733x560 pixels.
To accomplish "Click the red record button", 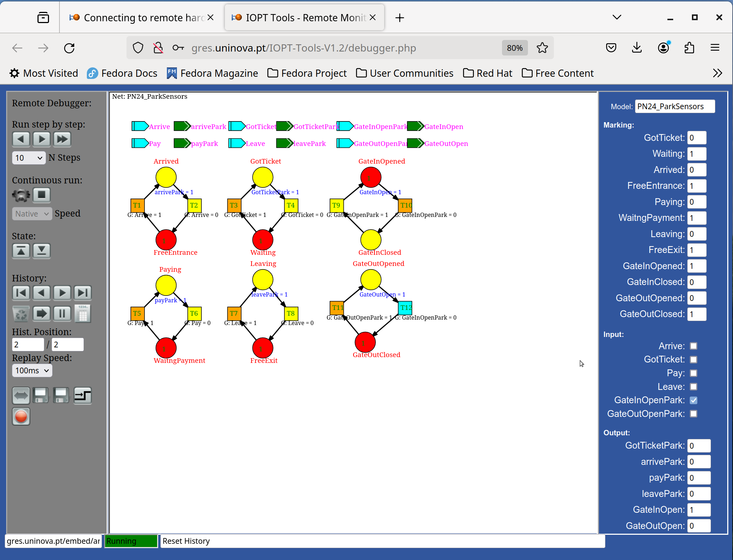I will (21, 417).
